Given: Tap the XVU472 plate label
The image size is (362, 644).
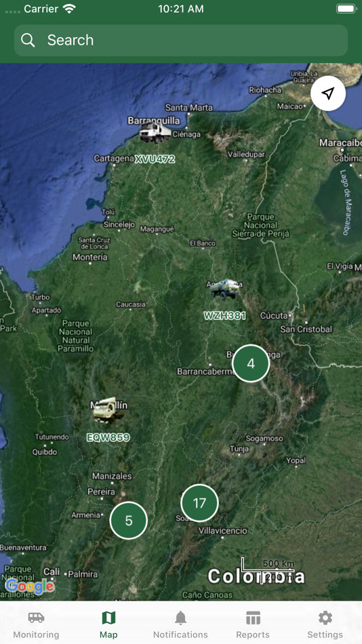Looking at the screenshot, I should pos(155,159).
